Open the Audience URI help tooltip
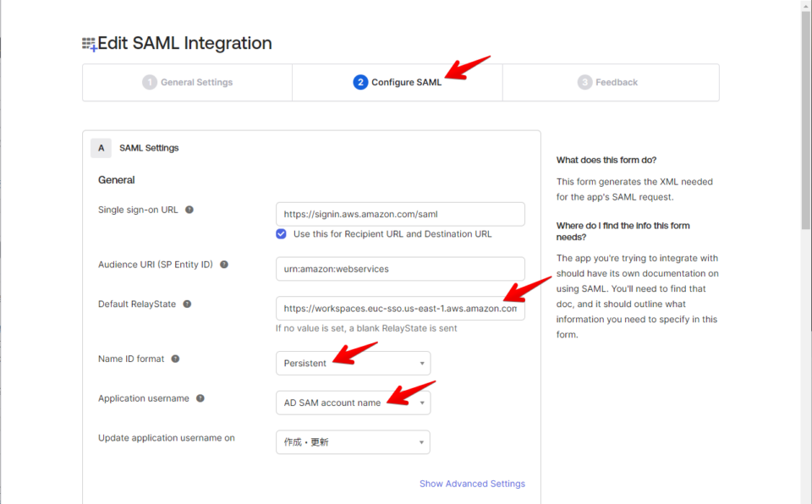 pyautogui.click(x=224, y=265)
